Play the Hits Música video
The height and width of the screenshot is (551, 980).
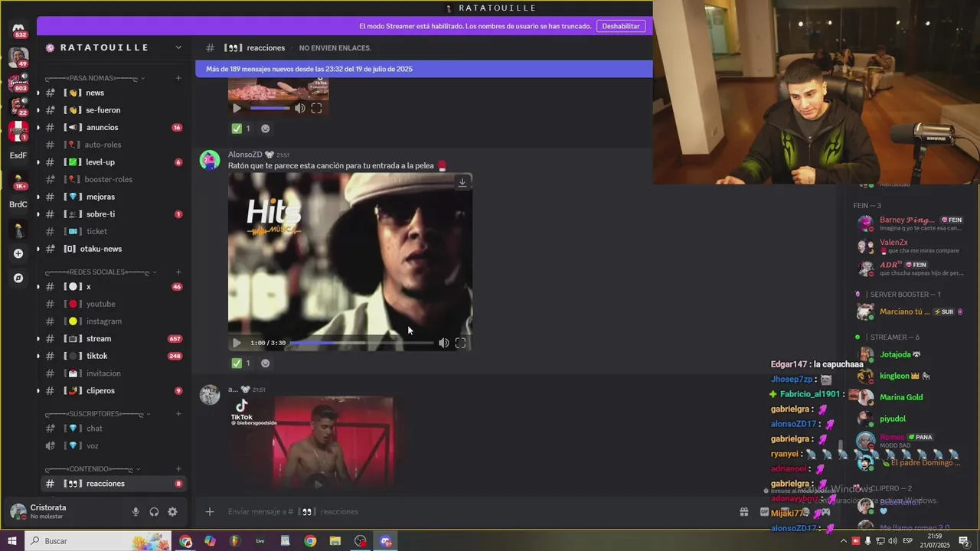(237, 343)
